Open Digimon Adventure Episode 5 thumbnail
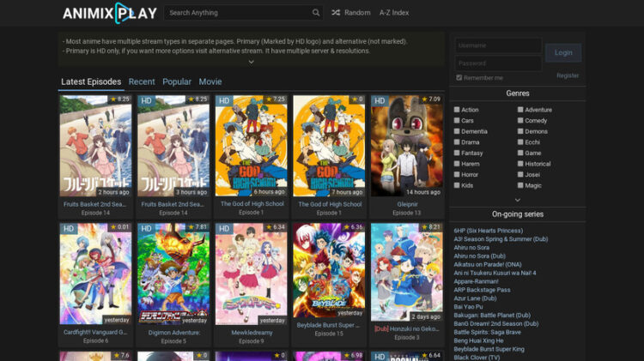The image size is (644, 361). pos(173,274)
